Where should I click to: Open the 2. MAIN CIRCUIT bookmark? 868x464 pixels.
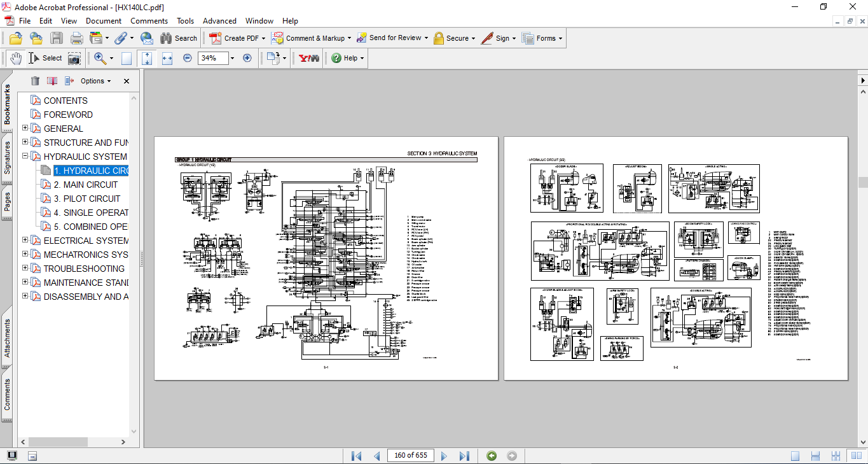85,185
